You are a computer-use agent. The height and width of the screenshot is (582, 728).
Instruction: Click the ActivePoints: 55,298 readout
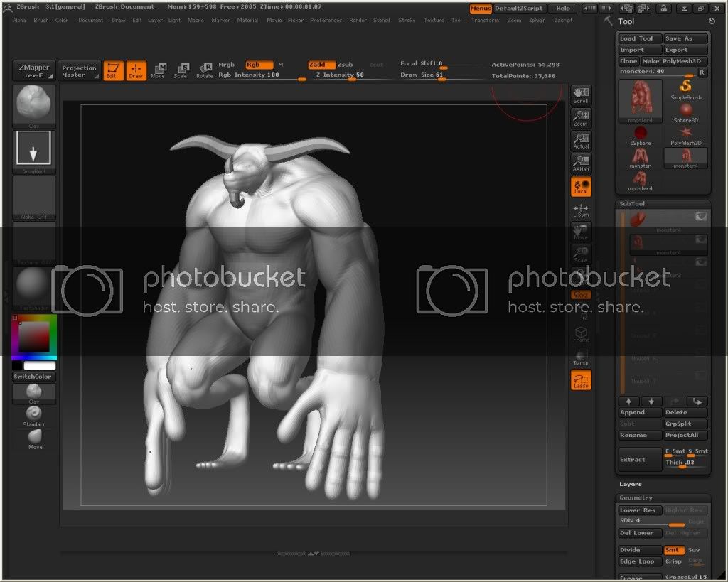(x=525, y=65)
